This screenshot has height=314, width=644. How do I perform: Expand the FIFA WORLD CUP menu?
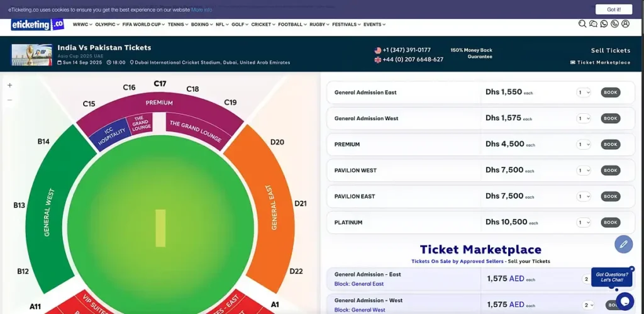pyautogui.click(x=143, y=25)
